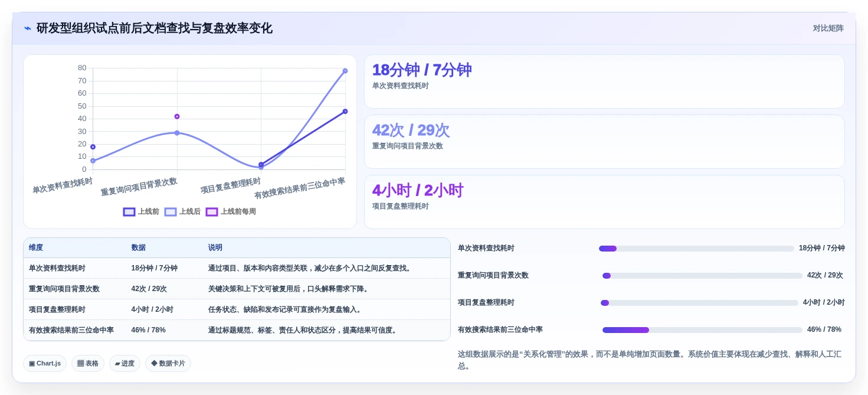Click the stat card caption 重复询问项目背景次数
The width and height of the screenshot is (868, 395).
pos(408,146)
